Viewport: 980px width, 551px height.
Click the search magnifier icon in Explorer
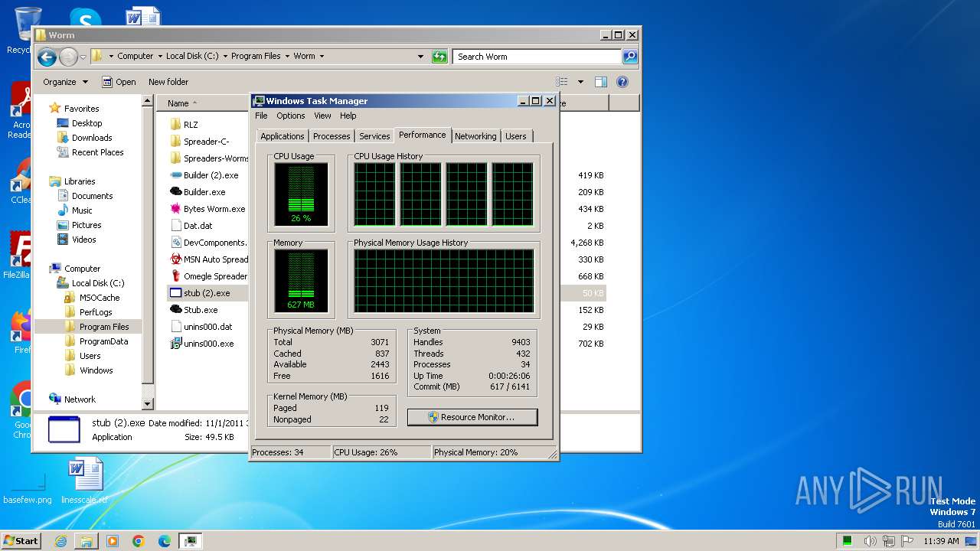coord(629,57)
